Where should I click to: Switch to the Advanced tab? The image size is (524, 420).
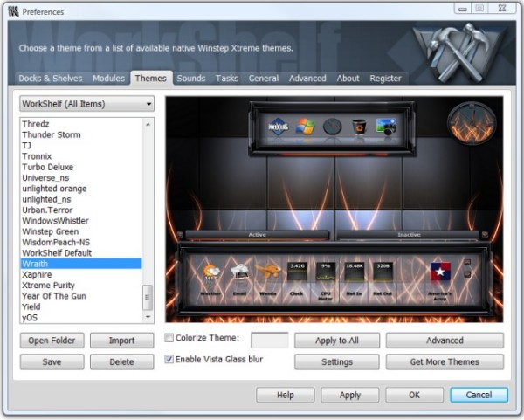307,79
